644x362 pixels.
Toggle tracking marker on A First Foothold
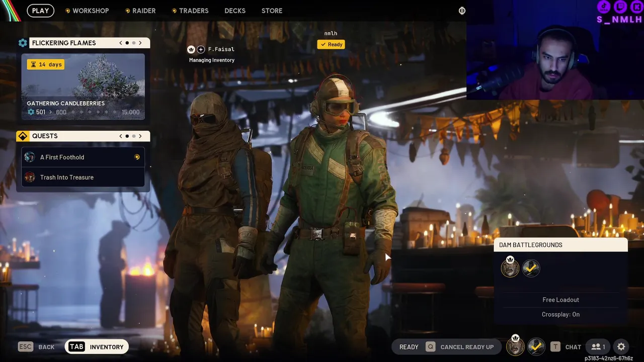click(x=137, y=157)
